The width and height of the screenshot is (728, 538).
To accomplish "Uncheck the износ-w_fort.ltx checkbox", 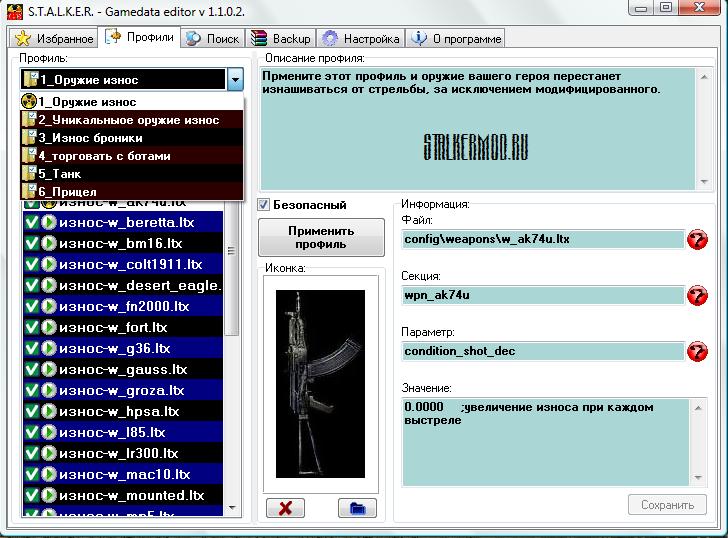I will 32,327.
